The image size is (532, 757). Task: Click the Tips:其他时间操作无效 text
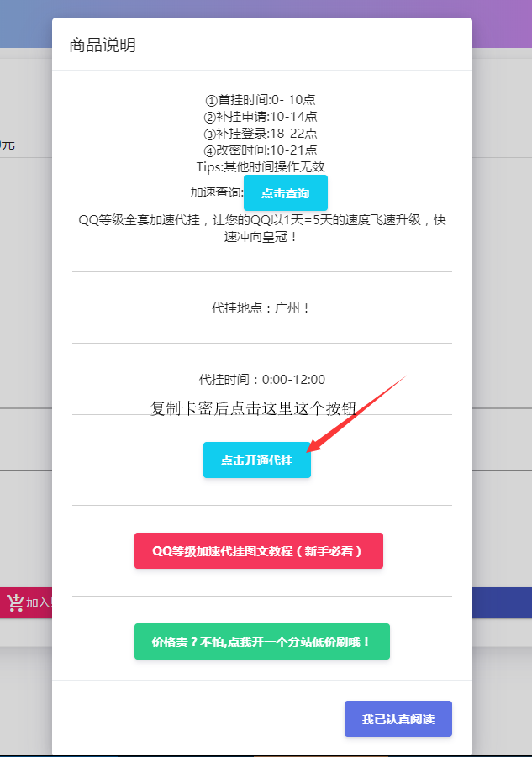click(x=261, y=166)
